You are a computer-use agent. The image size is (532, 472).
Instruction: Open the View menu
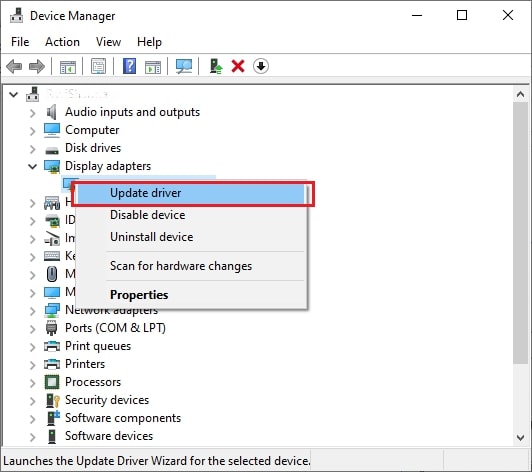[108, 42]
